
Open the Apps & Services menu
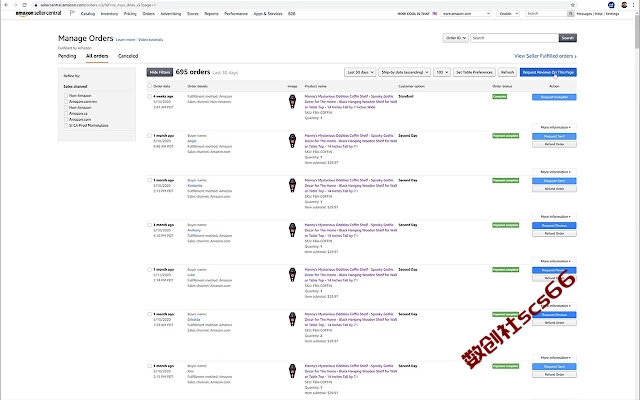[268, 13]
